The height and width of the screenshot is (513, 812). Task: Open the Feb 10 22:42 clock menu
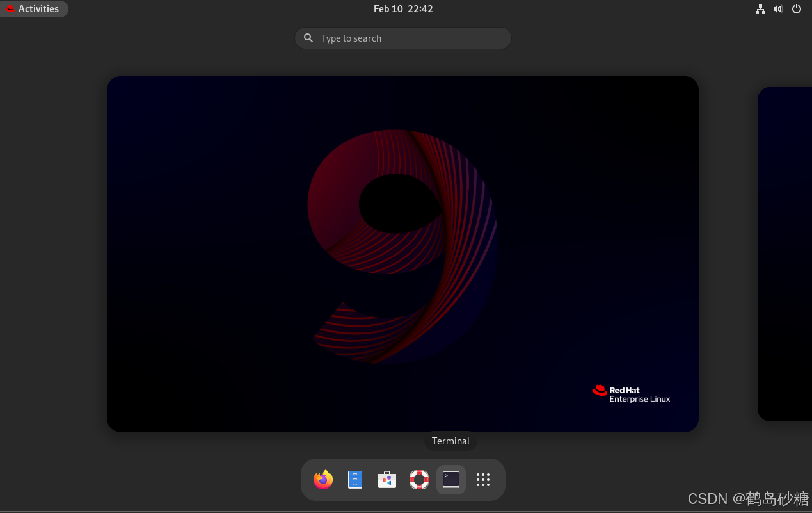pos(403,9)
